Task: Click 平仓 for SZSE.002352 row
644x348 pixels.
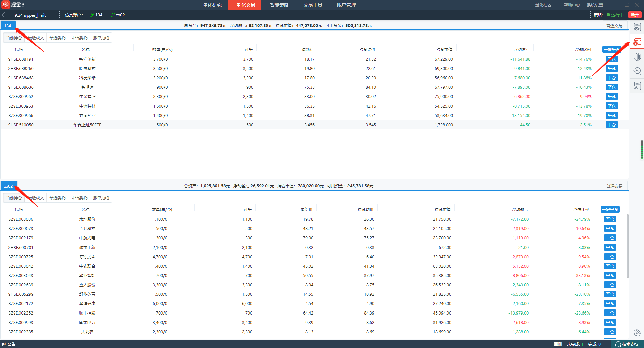Action: (x=610, y=313)
